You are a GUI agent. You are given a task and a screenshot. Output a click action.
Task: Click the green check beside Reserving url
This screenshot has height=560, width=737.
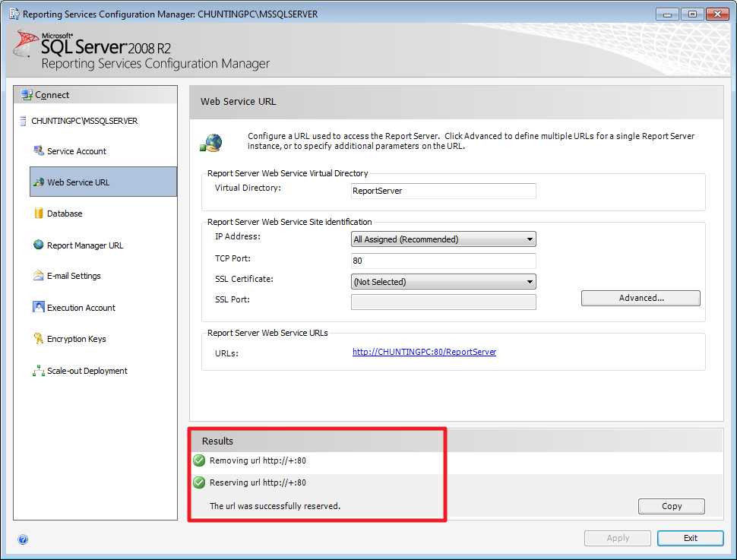[199, 482]
